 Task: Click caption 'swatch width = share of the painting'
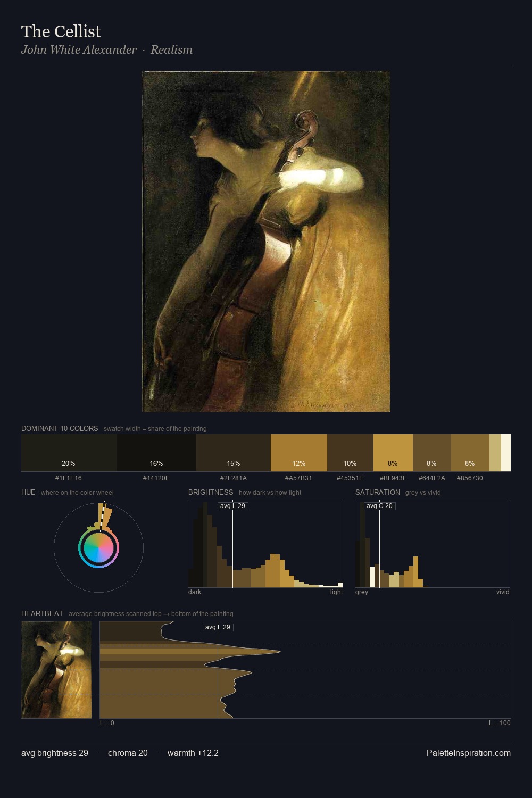click(155, 429)
